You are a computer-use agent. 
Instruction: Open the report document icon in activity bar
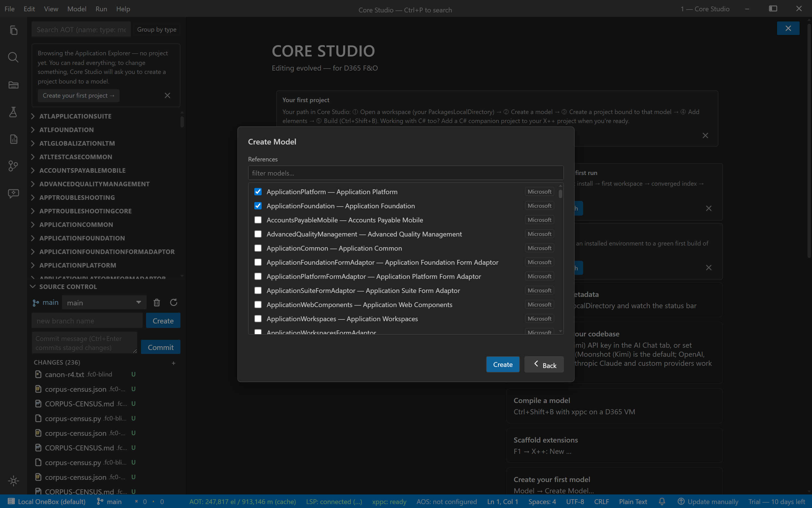coord(14,139)
